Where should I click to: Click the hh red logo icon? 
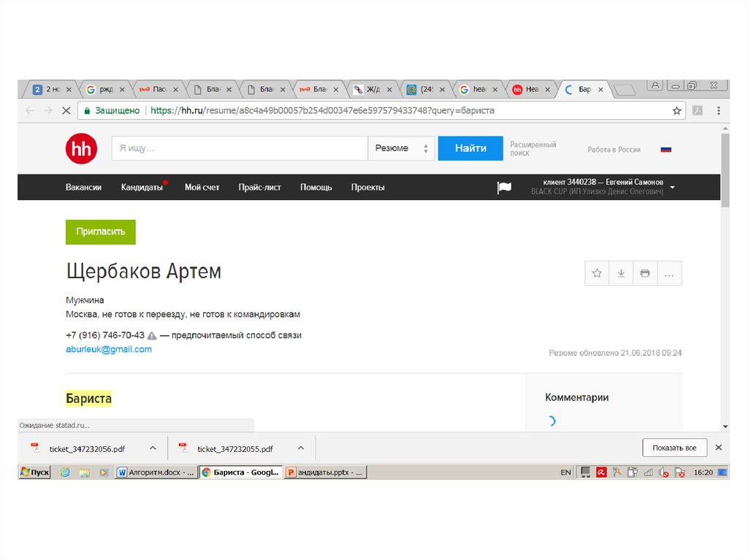(x=81, y=149)
